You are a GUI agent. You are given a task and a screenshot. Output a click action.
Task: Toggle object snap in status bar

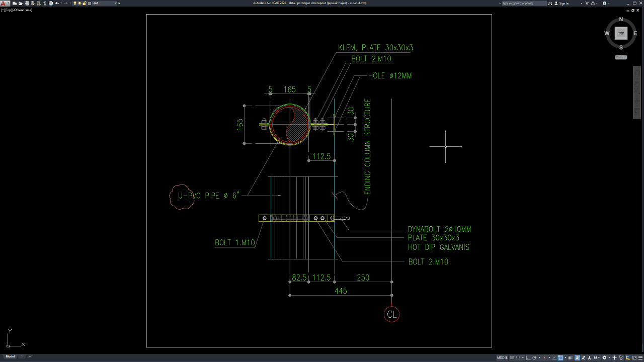click(560, 357)
